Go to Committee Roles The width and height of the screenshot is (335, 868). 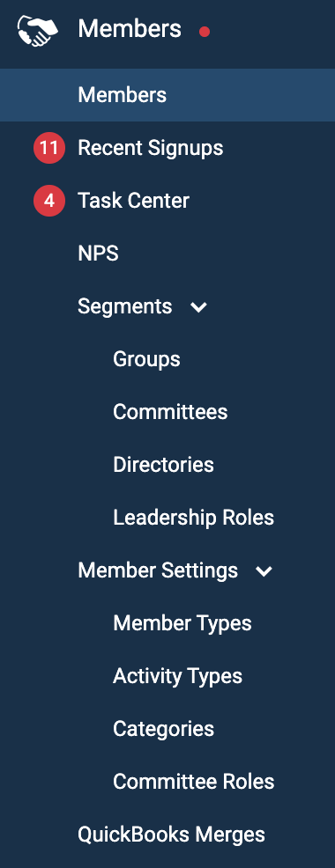coord(194,782)
